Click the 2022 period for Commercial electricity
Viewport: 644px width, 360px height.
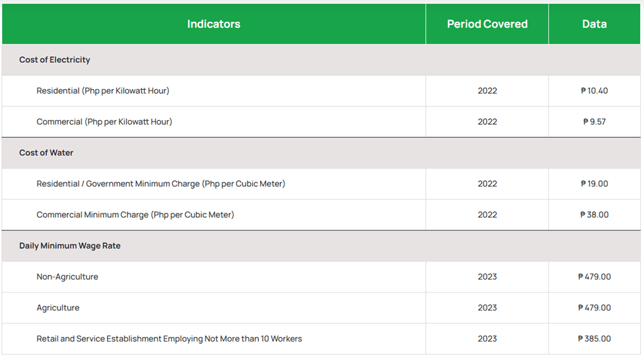pos(487,122)
